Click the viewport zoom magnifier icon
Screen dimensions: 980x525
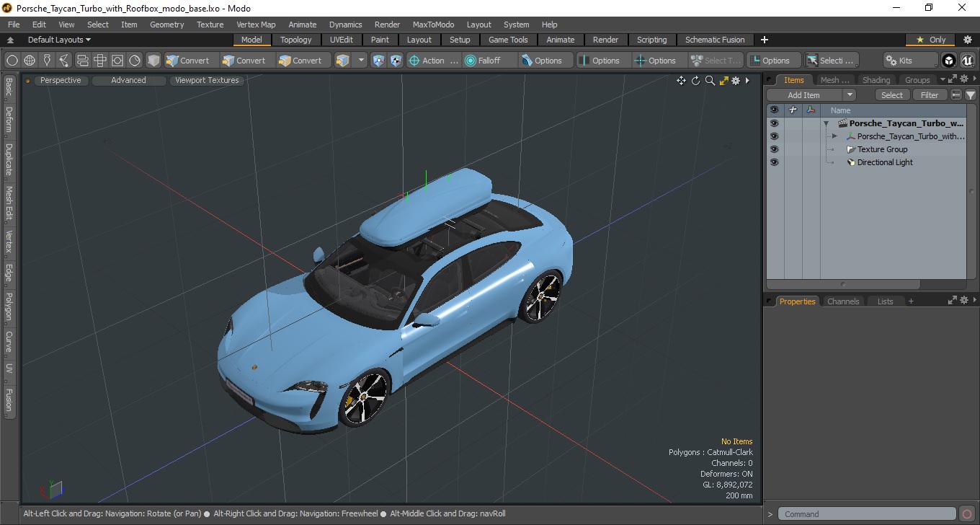(710, 81)
